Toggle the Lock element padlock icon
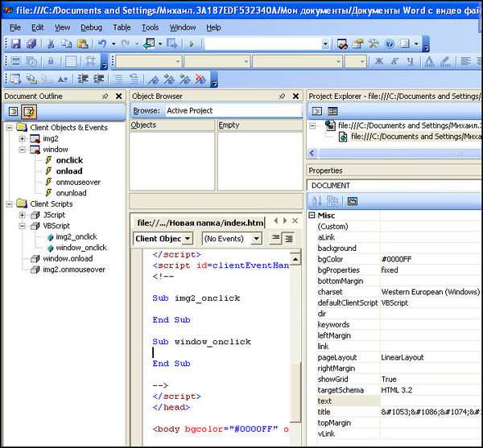The width and height of the screenshot is (483, 448). 51,61
